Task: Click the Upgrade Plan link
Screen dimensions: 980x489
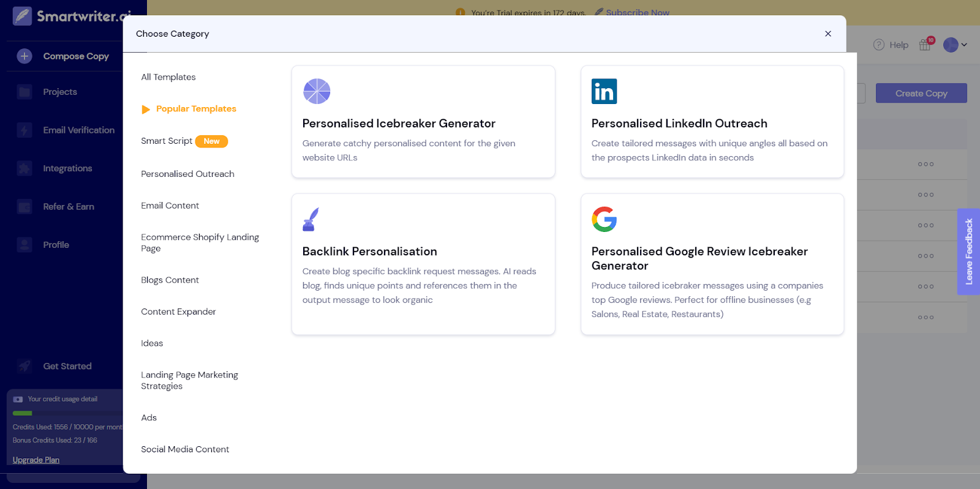Action: [36, 460]
